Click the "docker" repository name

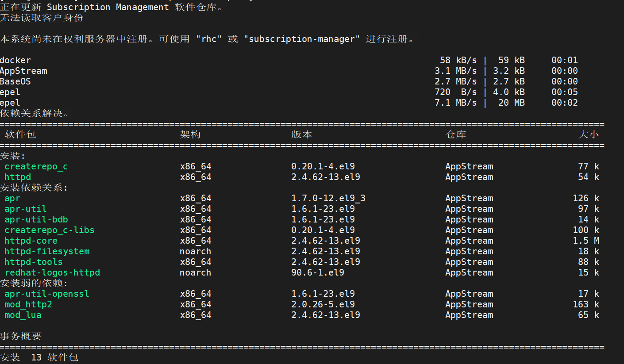[15, 61]
